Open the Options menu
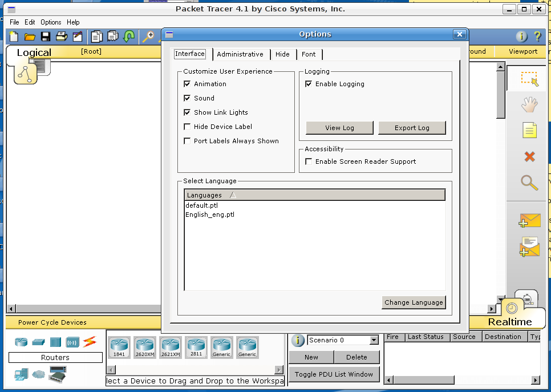 click(51, 22)
